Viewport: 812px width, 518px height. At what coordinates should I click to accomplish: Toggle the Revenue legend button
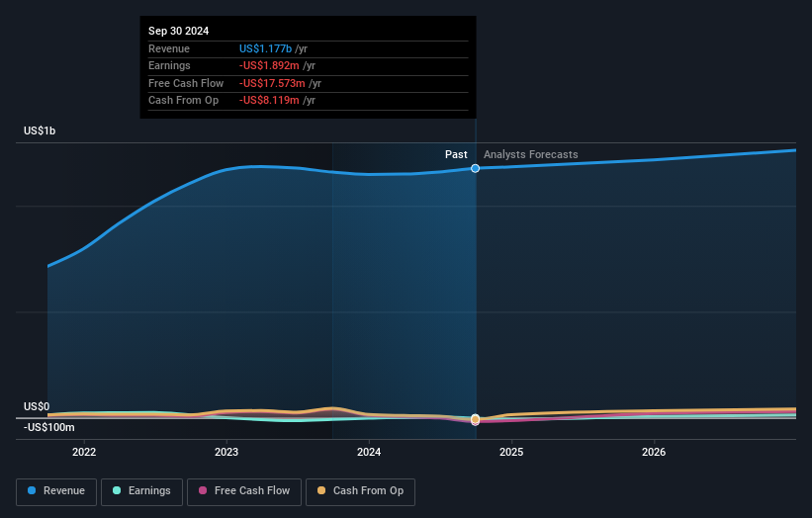click(x=56, y=491)
